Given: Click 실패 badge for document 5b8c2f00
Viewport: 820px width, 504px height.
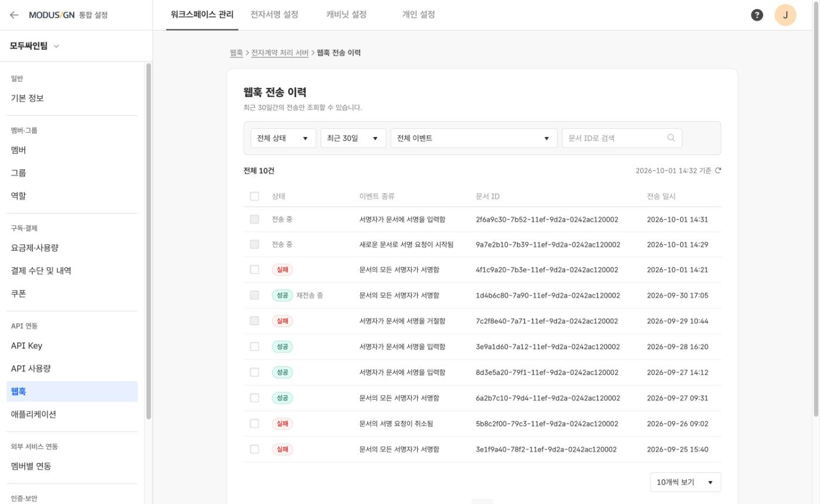Looking at the screenshot, I should (282, 424).
